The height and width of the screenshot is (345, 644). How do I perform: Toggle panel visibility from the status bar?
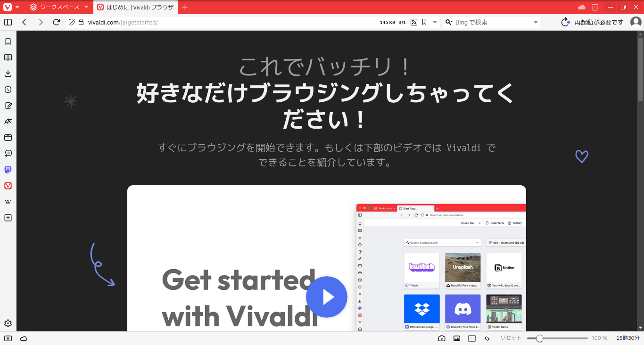click(8, 338)
